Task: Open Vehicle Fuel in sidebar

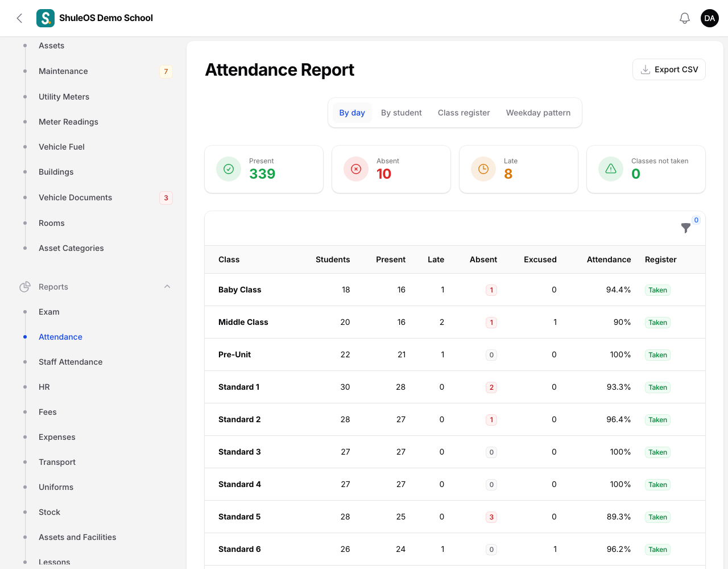Action: (x=61, y=147)
